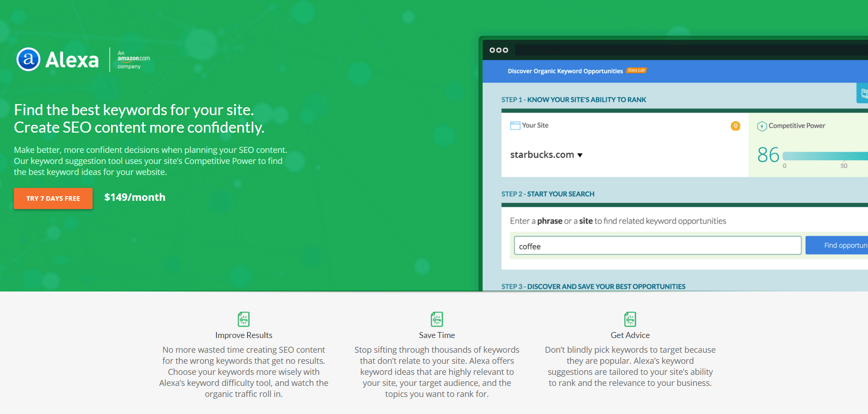
Task: Click the Find opportunities button
Action: (837, 245)
